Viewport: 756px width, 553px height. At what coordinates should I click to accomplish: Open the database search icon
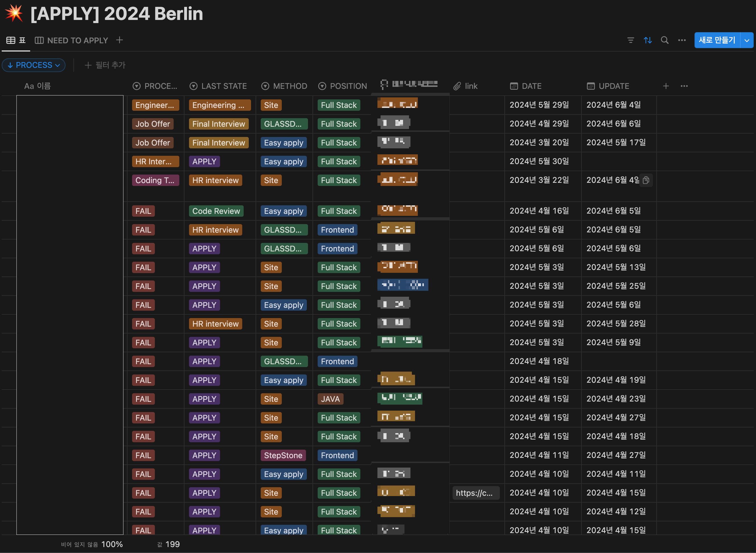(665, 40)
